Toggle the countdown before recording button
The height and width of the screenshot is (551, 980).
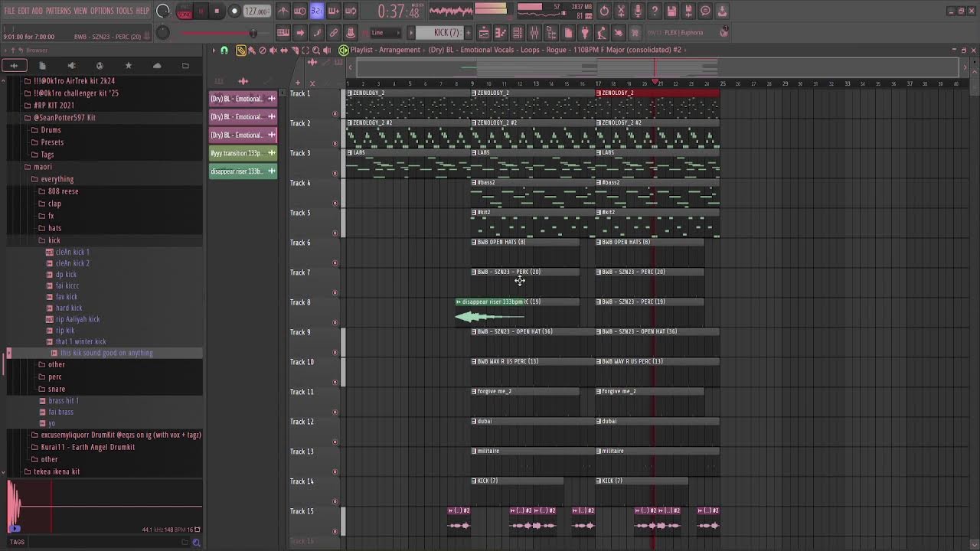tap(317, 11)
